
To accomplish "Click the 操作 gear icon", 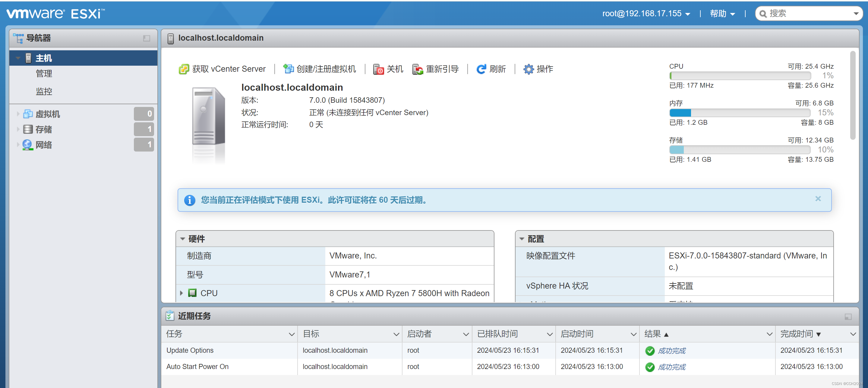I will click(528, 69).
